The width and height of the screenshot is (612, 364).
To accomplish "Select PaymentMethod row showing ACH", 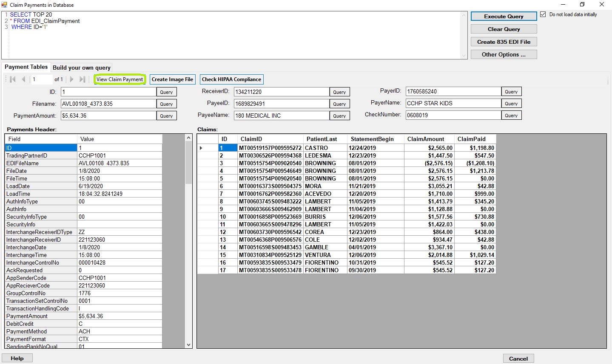I will click(83, 331).
